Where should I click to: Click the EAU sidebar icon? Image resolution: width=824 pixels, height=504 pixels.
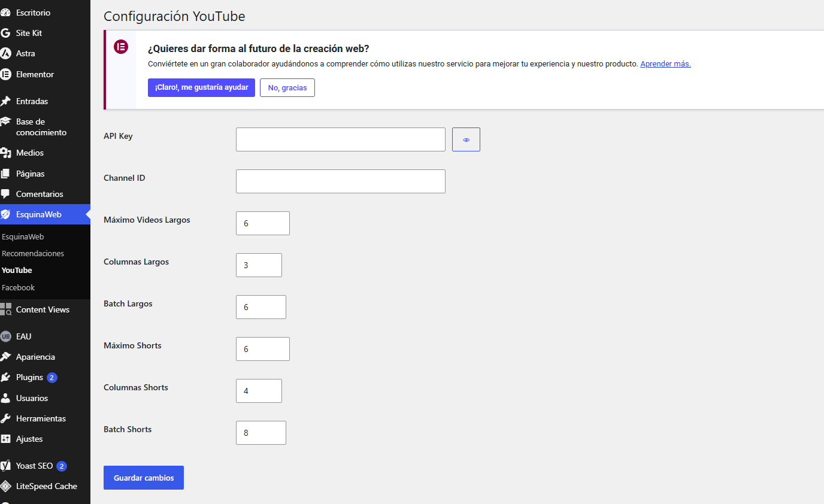click(x=5, y=336)
